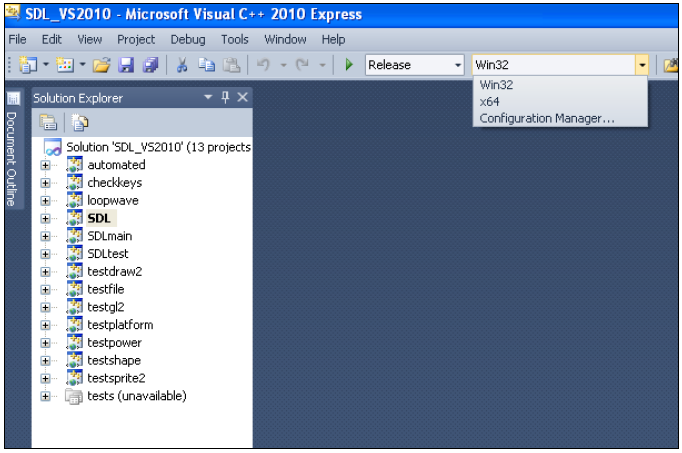Click the Save floppy disk icon
This screenshot has height=453, width=682.
point(126,65)
